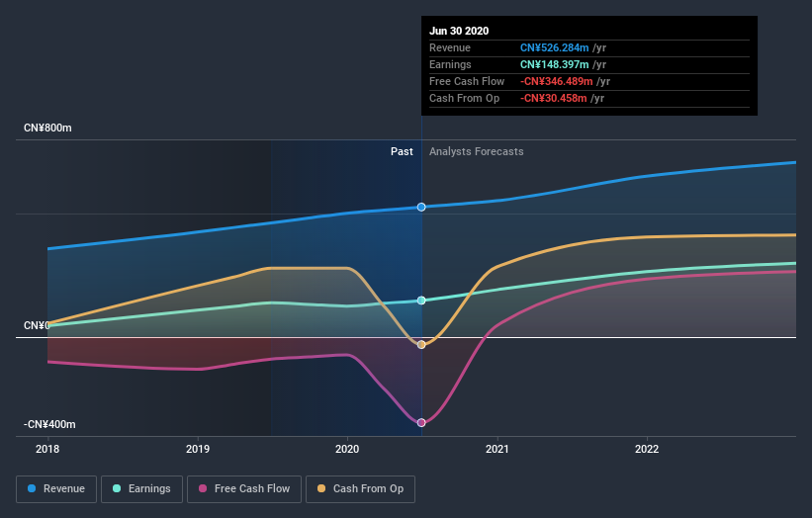
Task: Click the -CN¥30.458m cash from op value
Action: pyautogui.click(x=554, y=98)
